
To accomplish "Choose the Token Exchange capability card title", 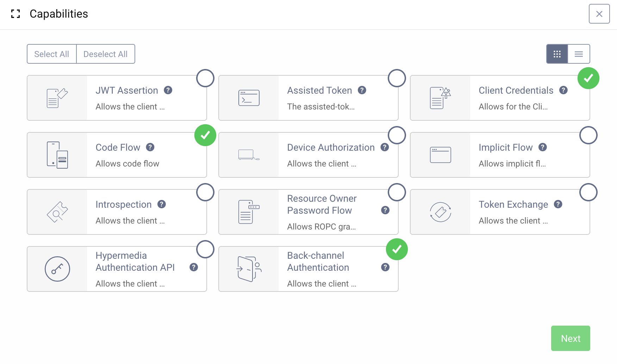I will pos(513,205).
